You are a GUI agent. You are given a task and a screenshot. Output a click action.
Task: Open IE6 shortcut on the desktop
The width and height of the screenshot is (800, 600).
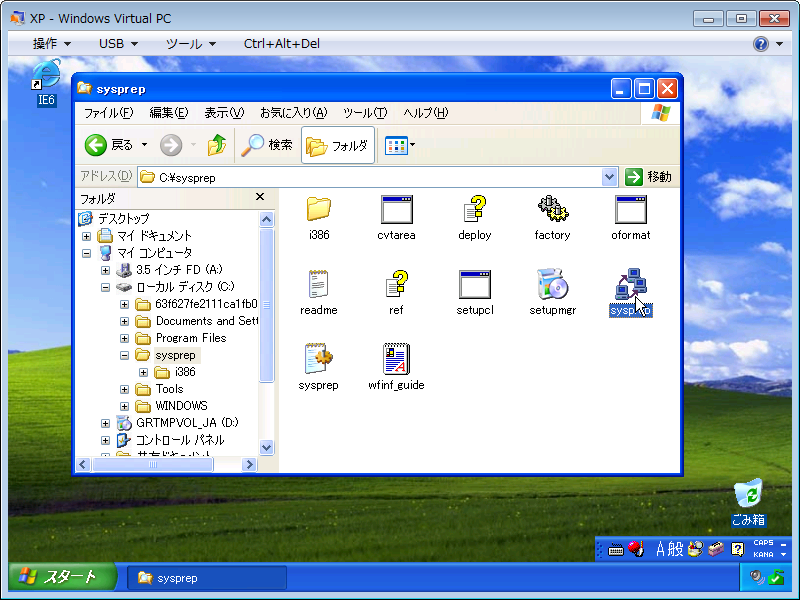click(46, 83)
